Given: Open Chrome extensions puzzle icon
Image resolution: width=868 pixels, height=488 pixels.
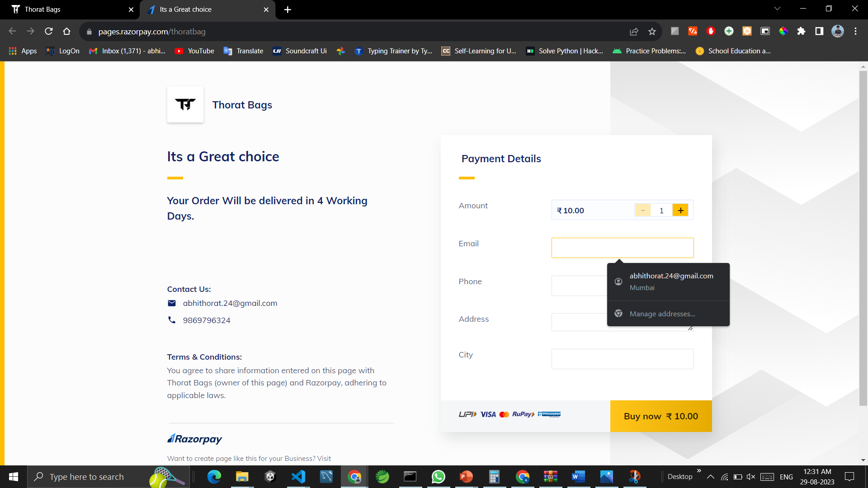Looking at the screenshot, I should (801, 31).
